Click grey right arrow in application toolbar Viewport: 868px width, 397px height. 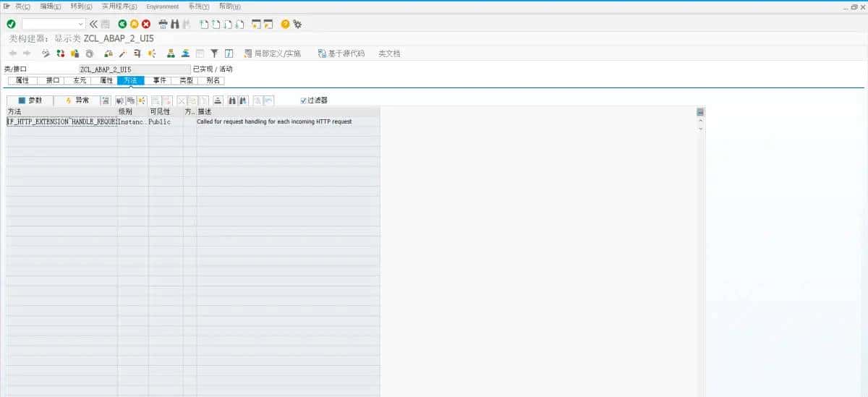(x=27, y=54)
